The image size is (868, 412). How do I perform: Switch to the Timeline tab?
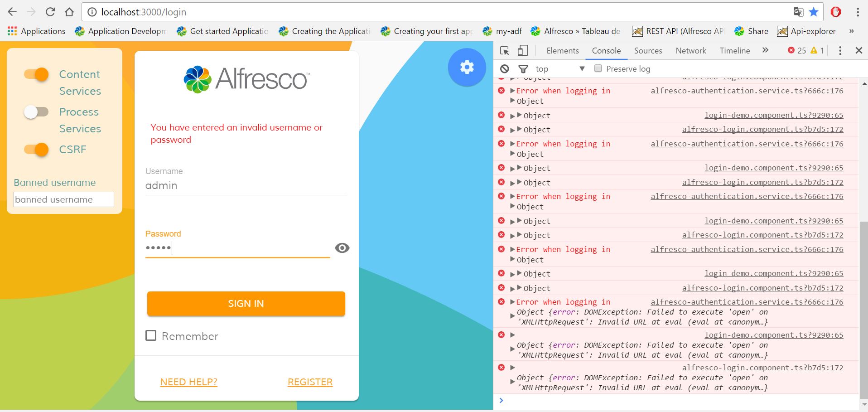pos(734,51)
